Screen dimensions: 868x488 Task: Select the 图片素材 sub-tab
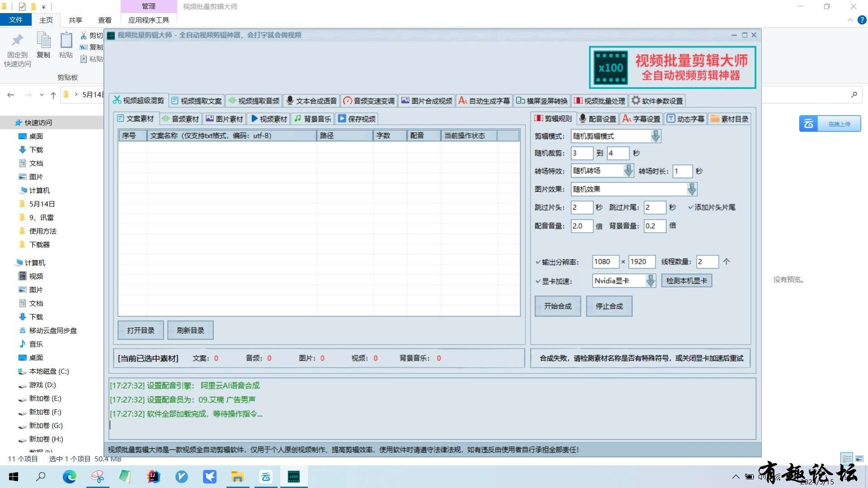coord(225,119)
